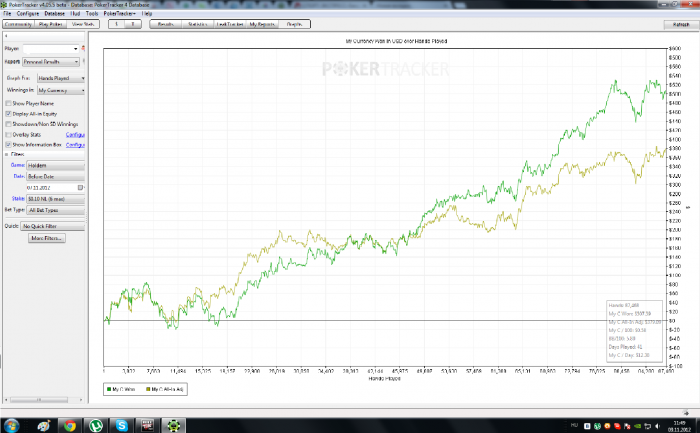
Task: Open the Windows Start menu
Action: [11, 425]
